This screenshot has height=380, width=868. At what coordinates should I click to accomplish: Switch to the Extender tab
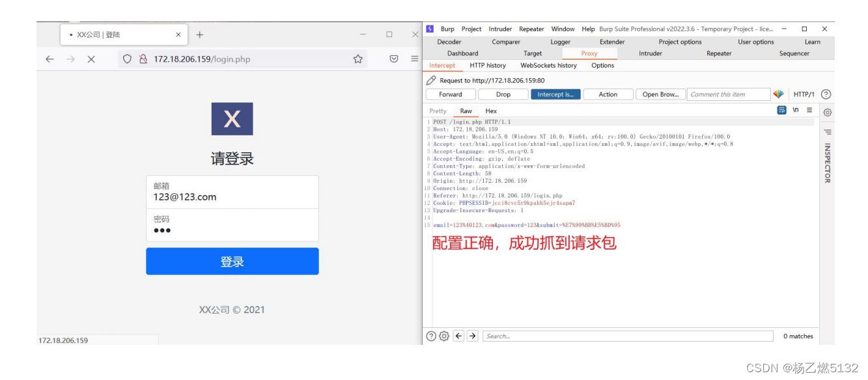point(611,42)
